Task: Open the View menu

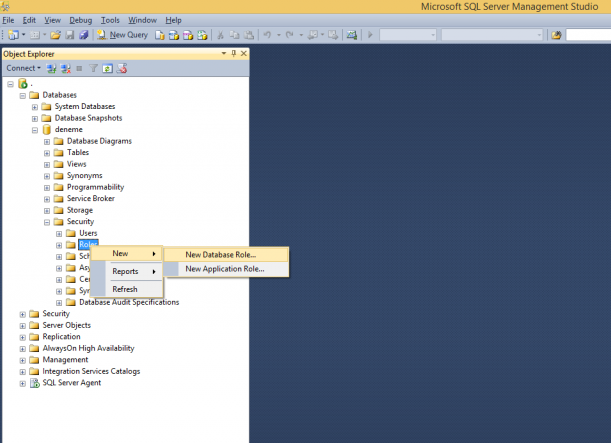Action: coord(52,20)
